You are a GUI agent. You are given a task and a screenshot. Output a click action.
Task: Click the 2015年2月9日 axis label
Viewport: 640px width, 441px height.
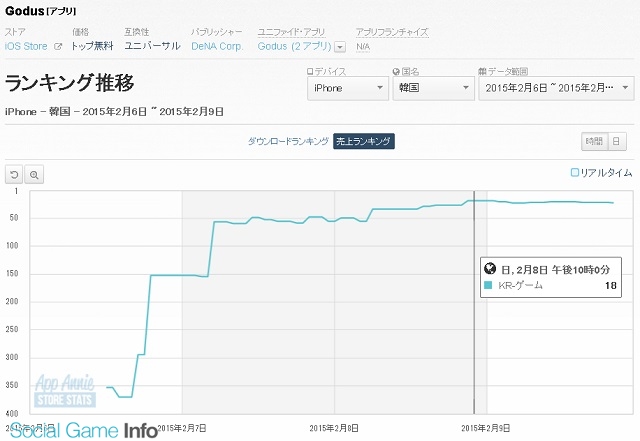click(x=486, y=428)
